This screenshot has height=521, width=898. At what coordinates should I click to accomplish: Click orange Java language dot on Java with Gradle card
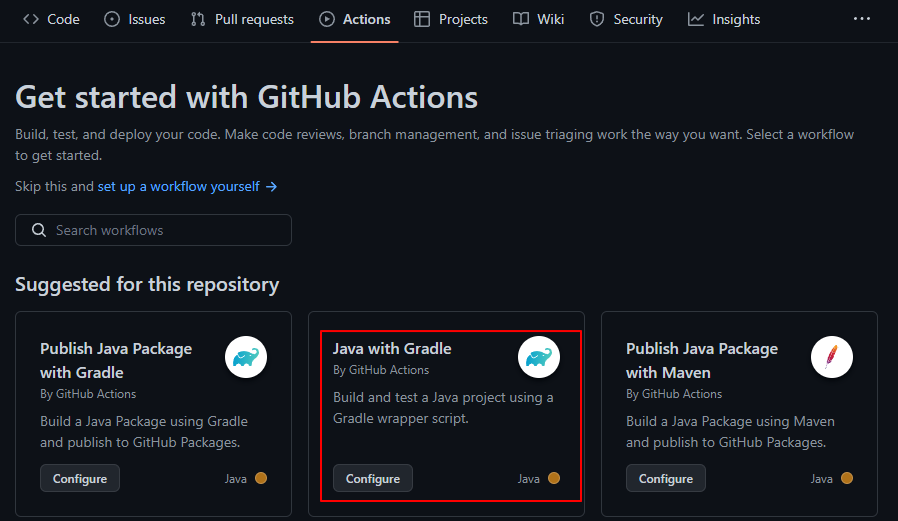tap(554, 478)
